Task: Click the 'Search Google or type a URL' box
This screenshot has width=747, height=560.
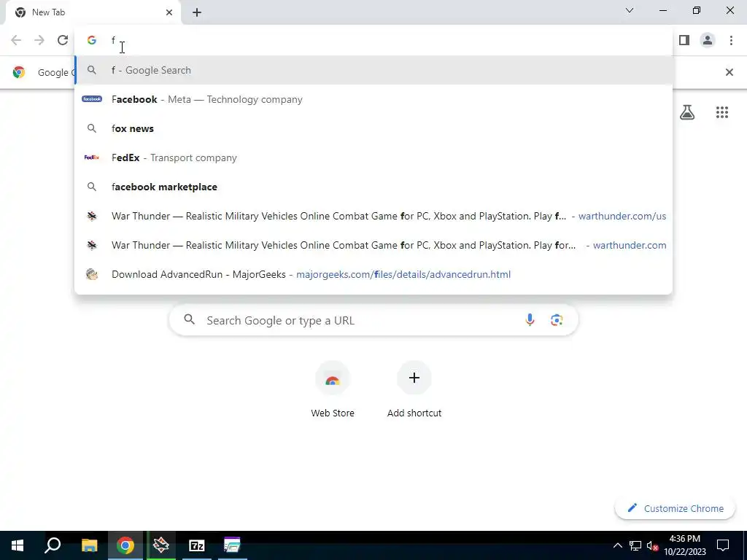Action: click(373, 321)
